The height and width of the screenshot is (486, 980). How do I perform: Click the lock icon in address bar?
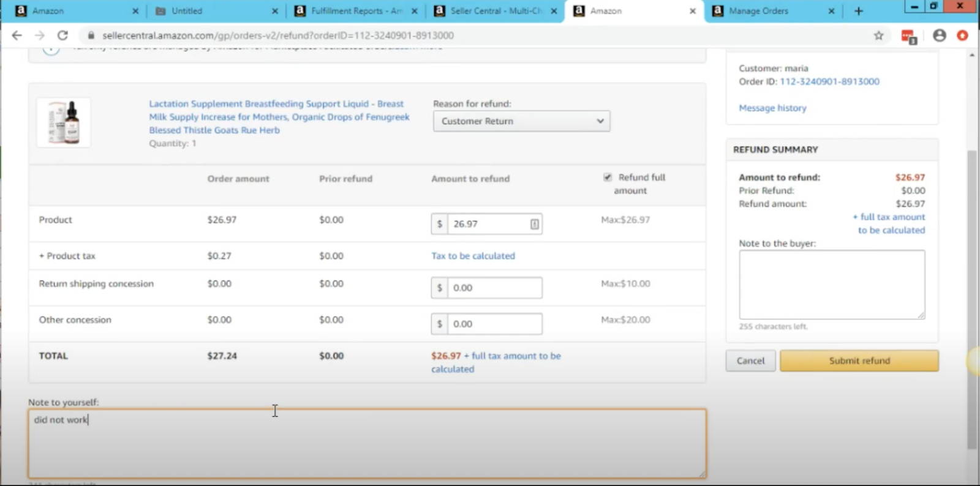coord(91,36)
